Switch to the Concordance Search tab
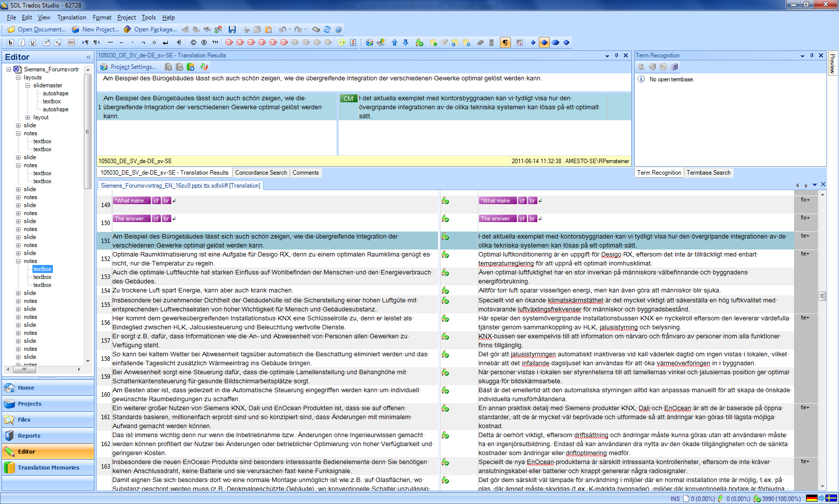The image size is (839, 504). (261, 173)
